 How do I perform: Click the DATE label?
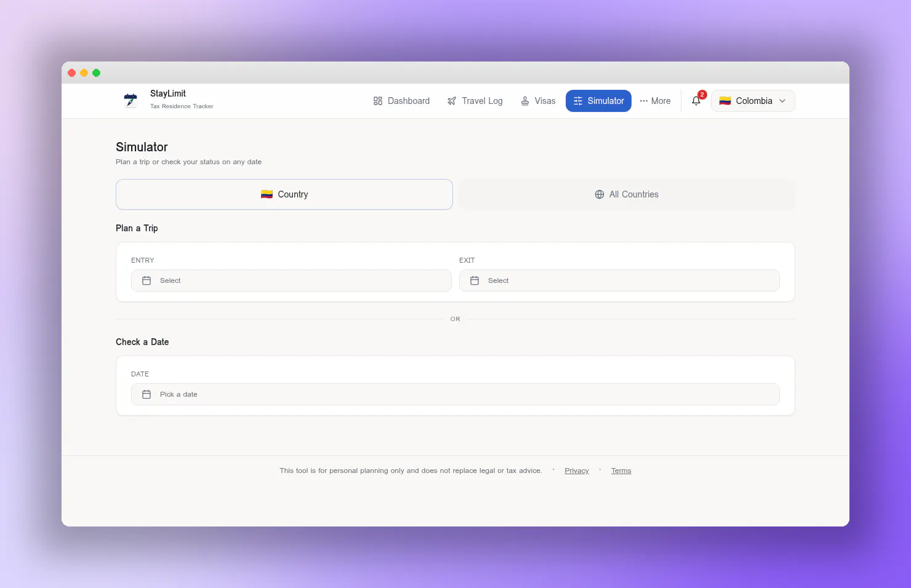point(140,374)
